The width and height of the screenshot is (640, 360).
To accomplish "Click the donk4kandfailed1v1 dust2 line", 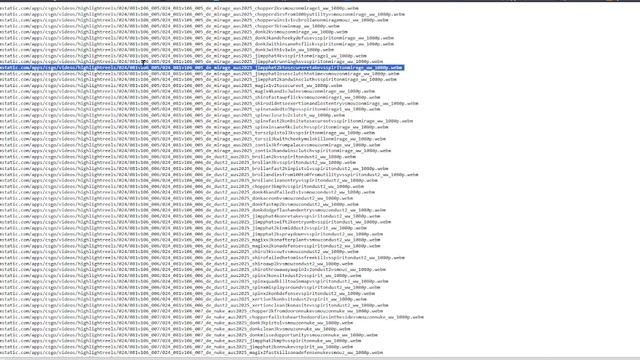I will tap(187, 192).
